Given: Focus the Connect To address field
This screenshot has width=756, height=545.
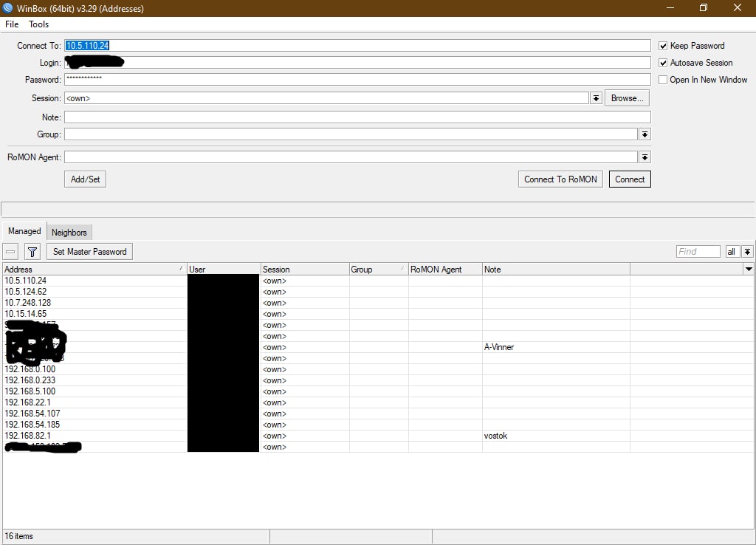Looking at the screenshot, I should click(x=357, y=46).
